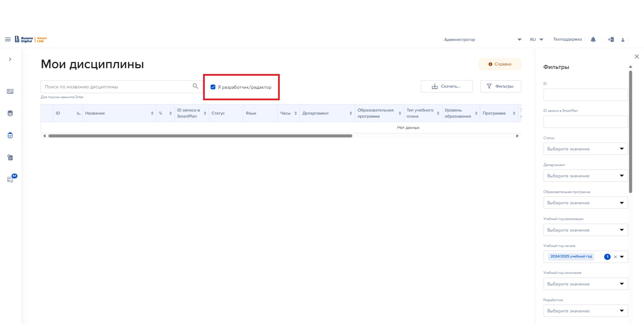The height and width of the screenshot is (324, 644).
Task: Open the hamburger menu in the header
Action: pos(8,40)
